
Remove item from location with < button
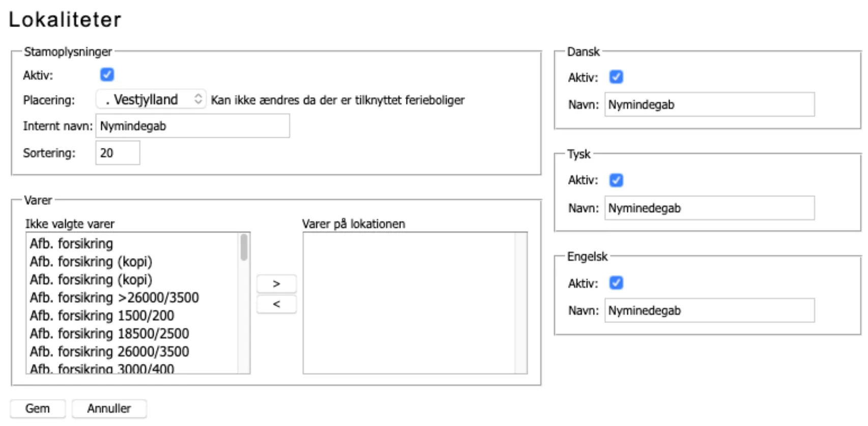click(276, 304)
